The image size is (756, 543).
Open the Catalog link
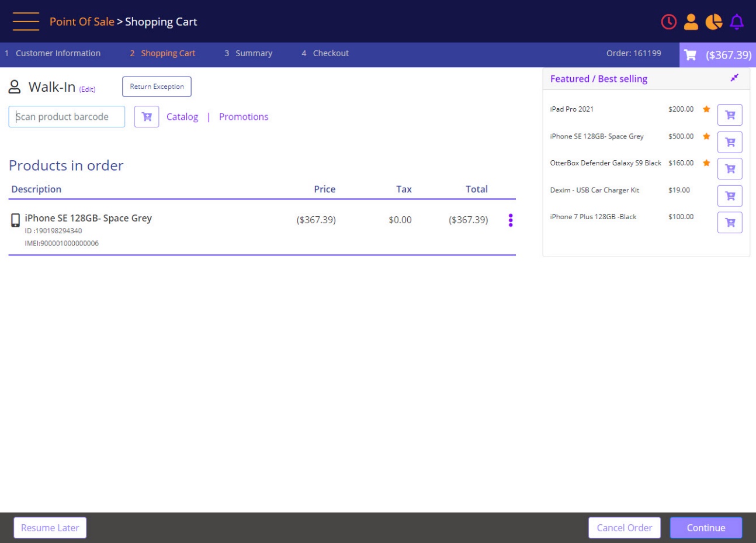pos(182,117)
